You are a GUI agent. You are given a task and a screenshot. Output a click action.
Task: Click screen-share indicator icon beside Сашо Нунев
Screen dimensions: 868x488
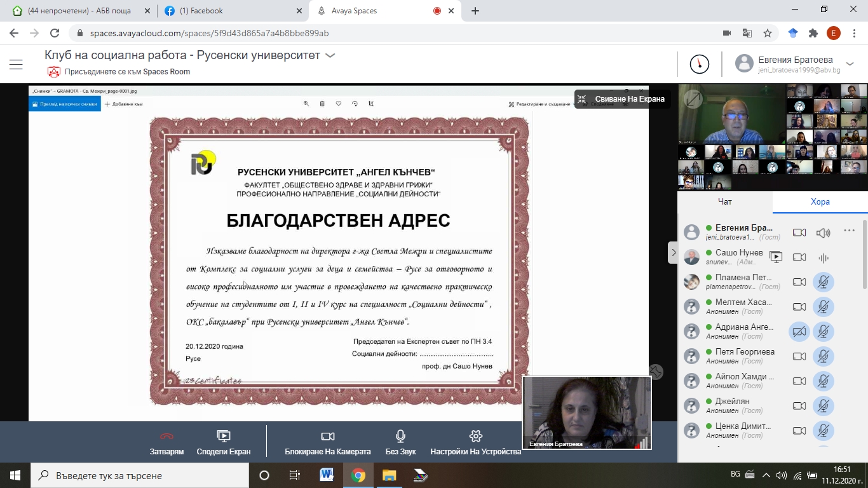pyautogui.click(x=776, y=257)
